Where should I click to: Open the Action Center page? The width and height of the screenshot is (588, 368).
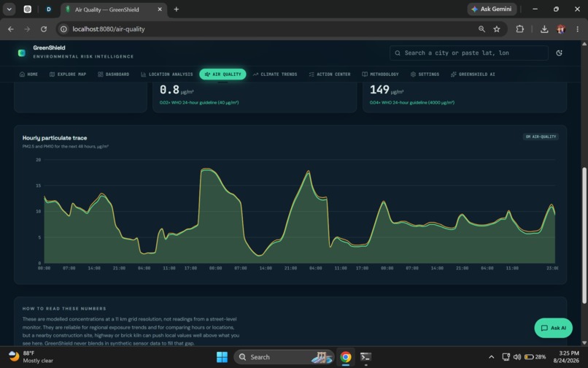(330, 74)
